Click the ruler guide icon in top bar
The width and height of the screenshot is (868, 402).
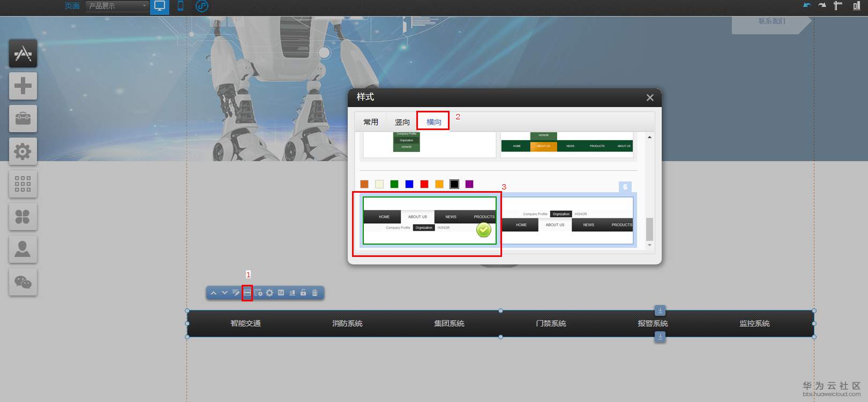[x=838, y=6]
